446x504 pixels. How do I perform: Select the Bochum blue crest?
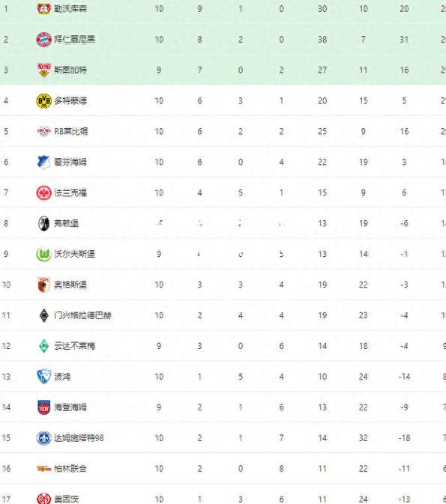43,377
